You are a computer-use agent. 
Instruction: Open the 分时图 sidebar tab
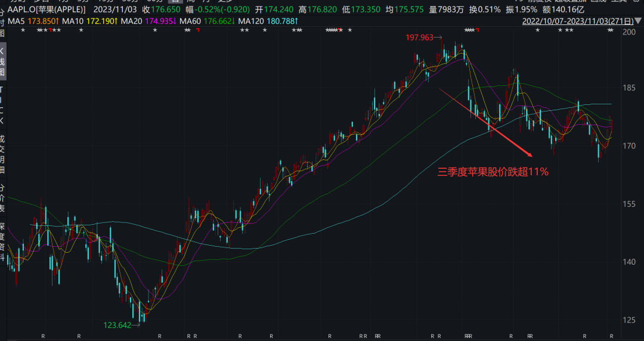(2, 23)
